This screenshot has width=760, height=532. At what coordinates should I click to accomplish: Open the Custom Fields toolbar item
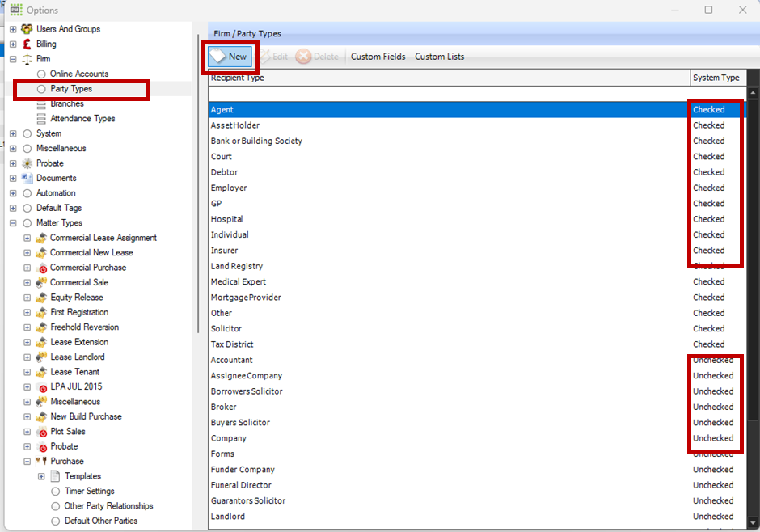[378, 57]
